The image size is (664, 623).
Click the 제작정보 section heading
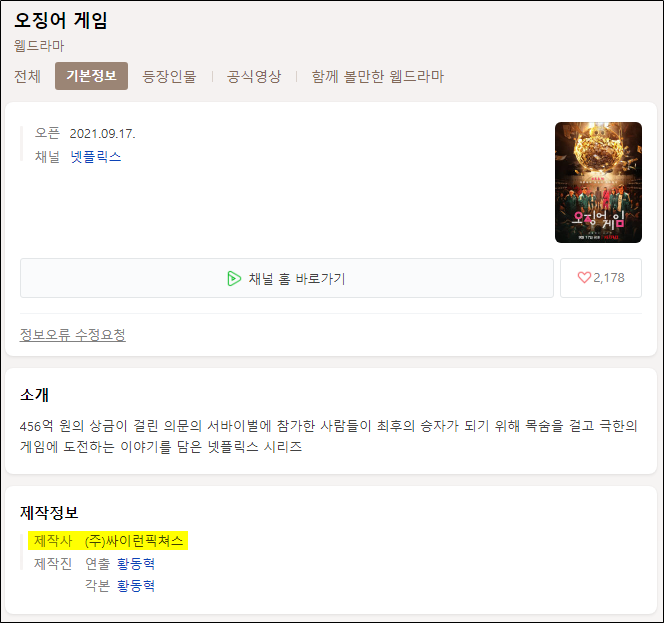coord(49,512)
